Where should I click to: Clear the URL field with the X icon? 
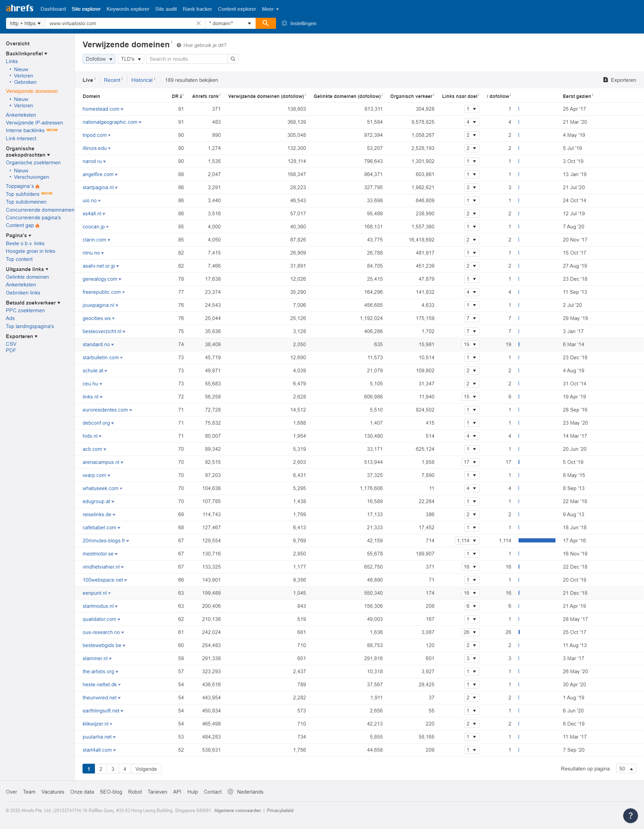(x=198, y=23)
